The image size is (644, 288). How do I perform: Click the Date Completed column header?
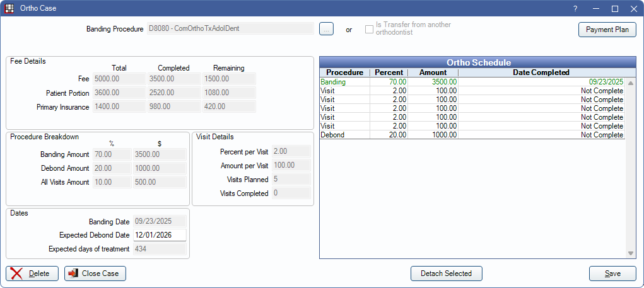point(541,72)
